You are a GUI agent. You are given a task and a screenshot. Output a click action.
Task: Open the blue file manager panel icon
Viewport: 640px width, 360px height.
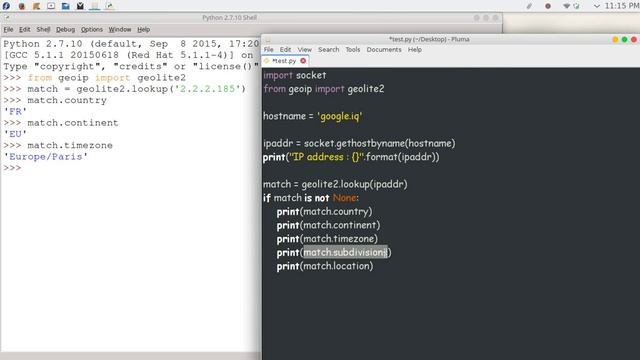(66, 6)
